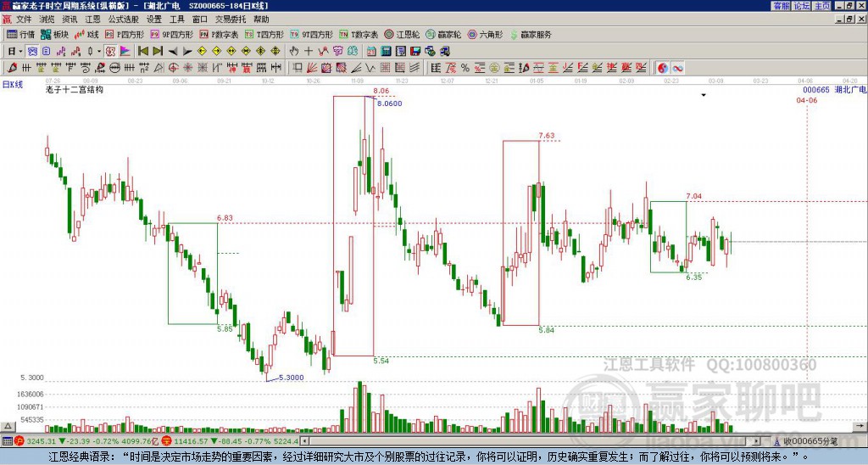Click the up triangle panel button

click(7, 426)
